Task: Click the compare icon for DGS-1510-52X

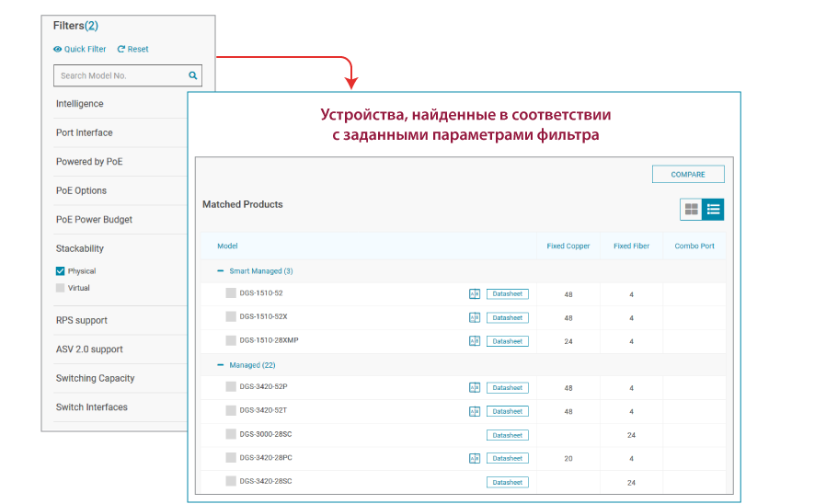Action: 475,317
